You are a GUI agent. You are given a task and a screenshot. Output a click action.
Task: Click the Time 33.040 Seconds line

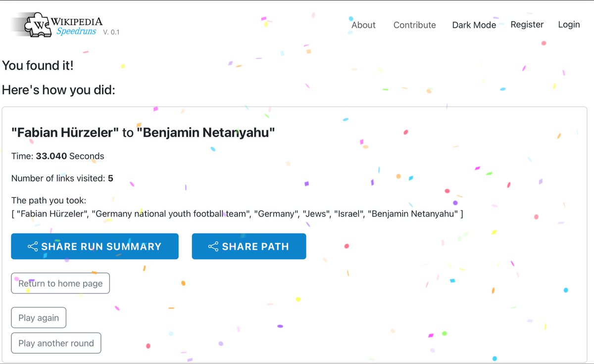[x=58, y=156]
